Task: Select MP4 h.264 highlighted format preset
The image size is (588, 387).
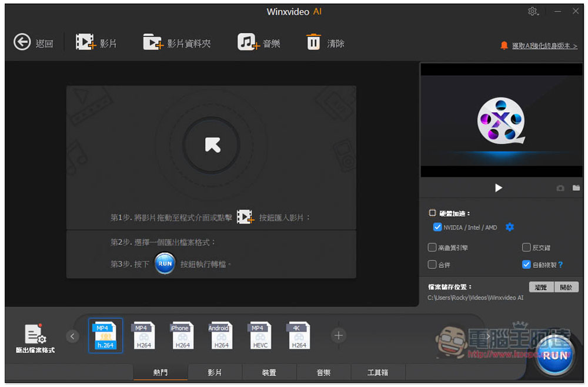Action: click(105, 336)
